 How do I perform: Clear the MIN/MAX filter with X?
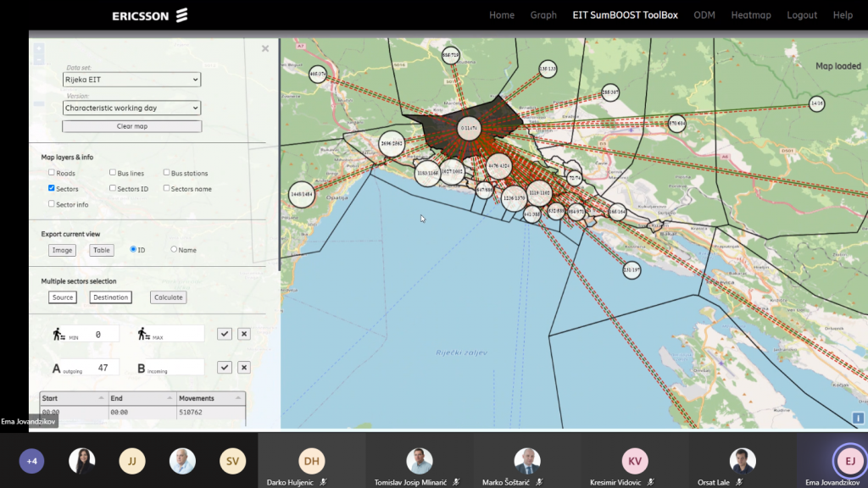click(244, 334)
